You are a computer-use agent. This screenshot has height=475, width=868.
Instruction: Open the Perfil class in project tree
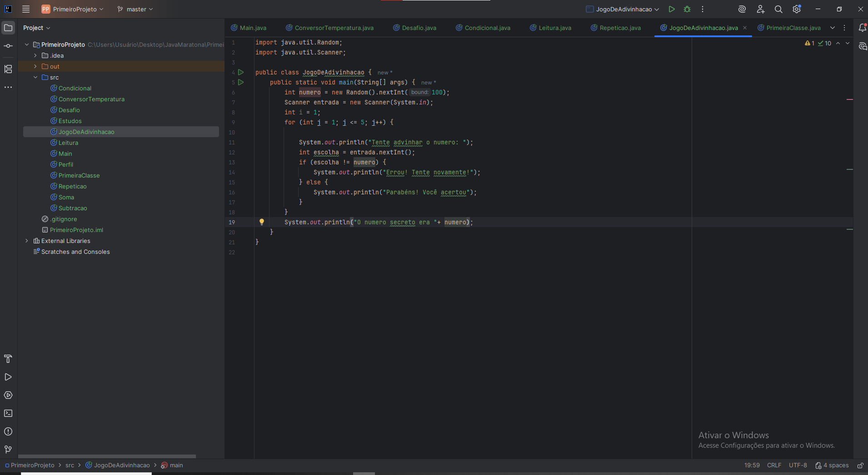pyautogui.click(x=66, y=164)
